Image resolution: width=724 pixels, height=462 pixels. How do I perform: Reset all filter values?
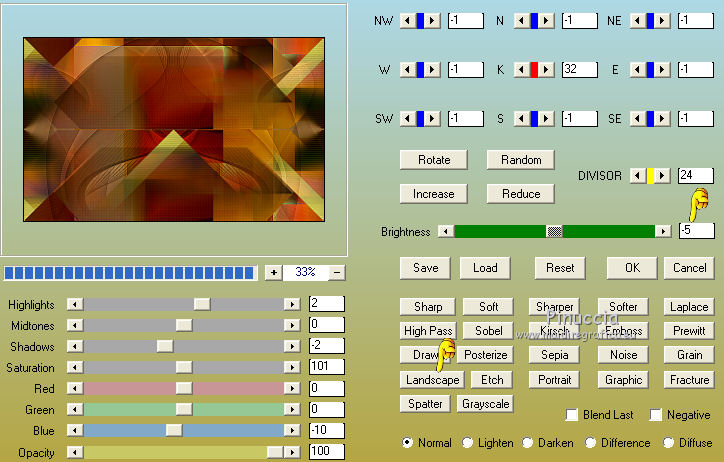(x=560, y=268)
